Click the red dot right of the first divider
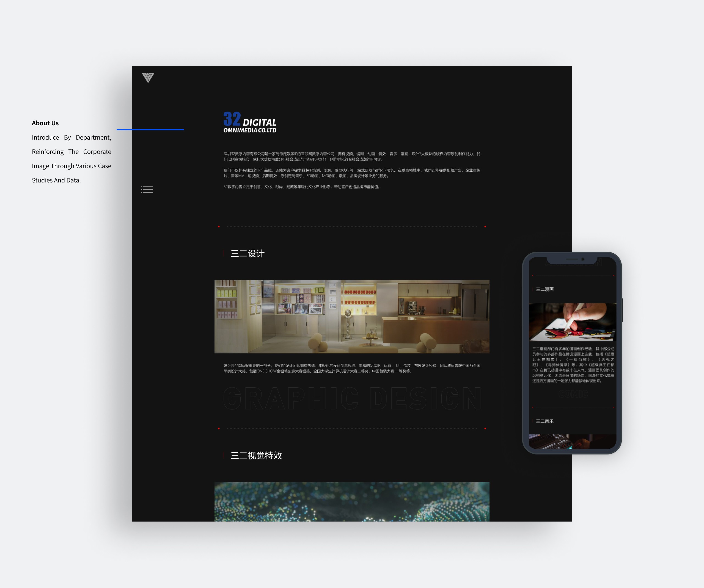 [485, 226]
